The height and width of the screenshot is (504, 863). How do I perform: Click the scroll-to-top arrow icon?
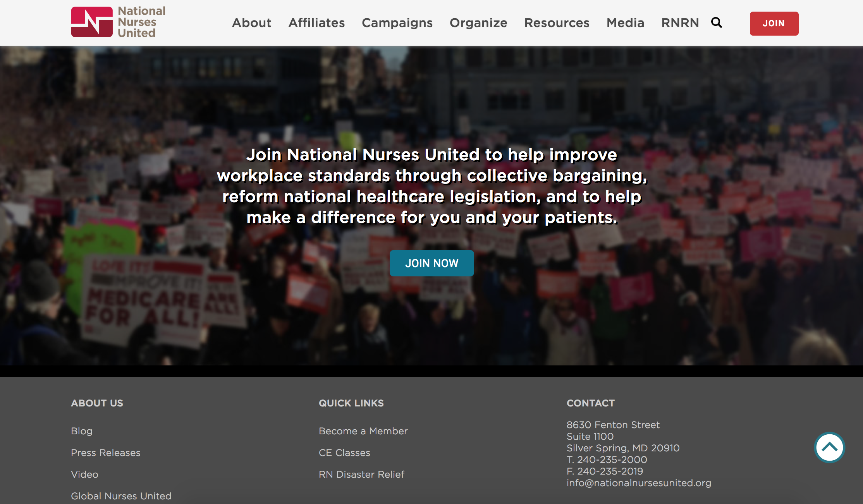(830, 446)
